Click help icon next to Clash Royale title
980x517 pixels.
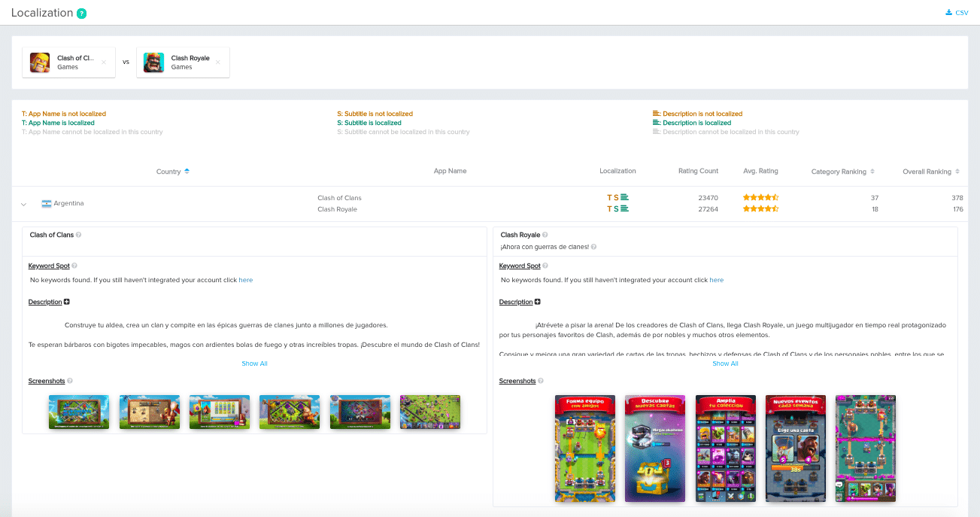545,235
